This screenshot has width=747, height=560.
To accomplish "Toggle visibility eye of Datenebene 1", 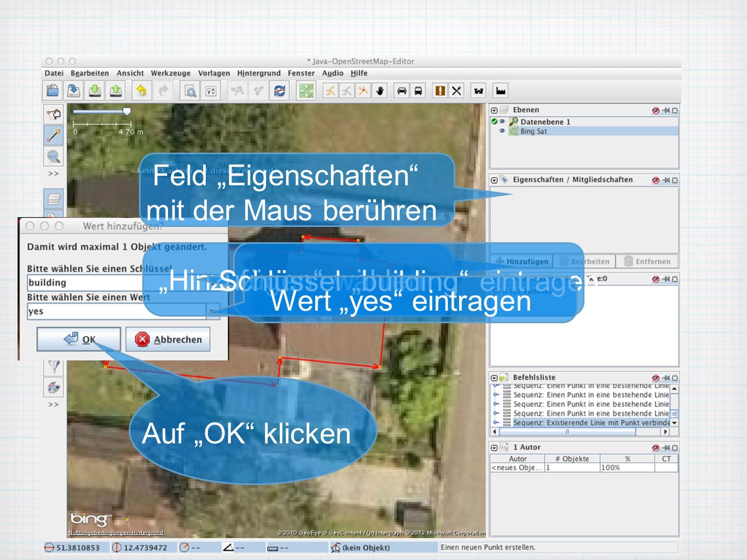I will [502, 121].
